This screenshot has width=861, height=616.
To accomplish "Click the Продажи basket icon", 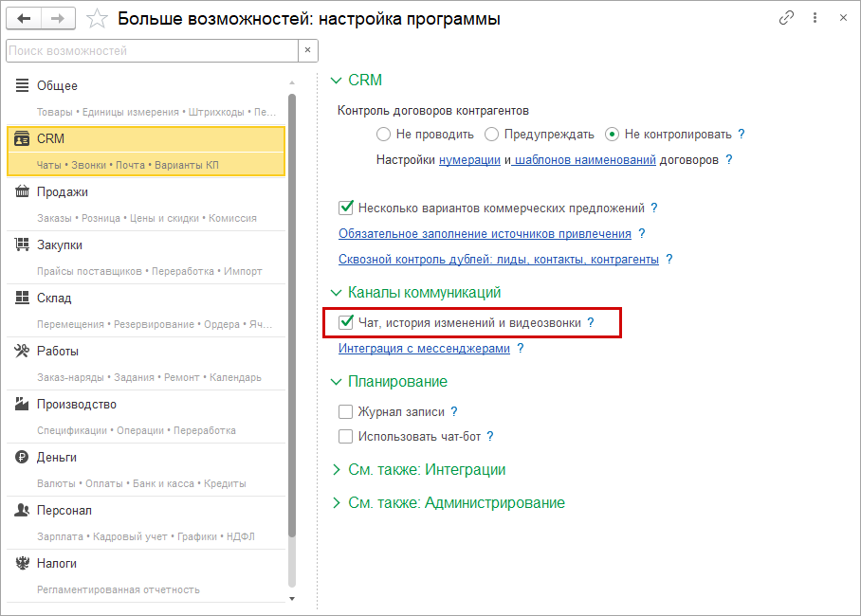I will tap(22, 191).
